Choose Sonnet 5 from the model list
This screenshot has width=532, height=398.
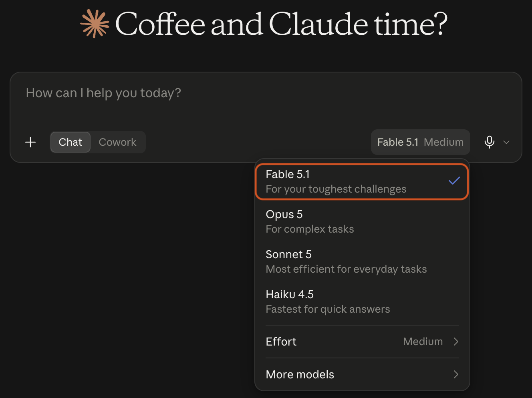[x=362, y=261]
